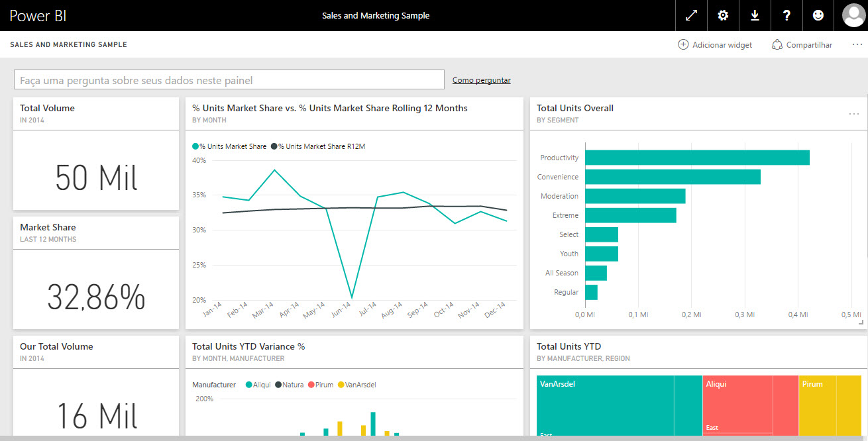Screen dimensions: 868x441
Task: Enter full screen mode with the arrows icon
Action: click(x=691, y=15)
